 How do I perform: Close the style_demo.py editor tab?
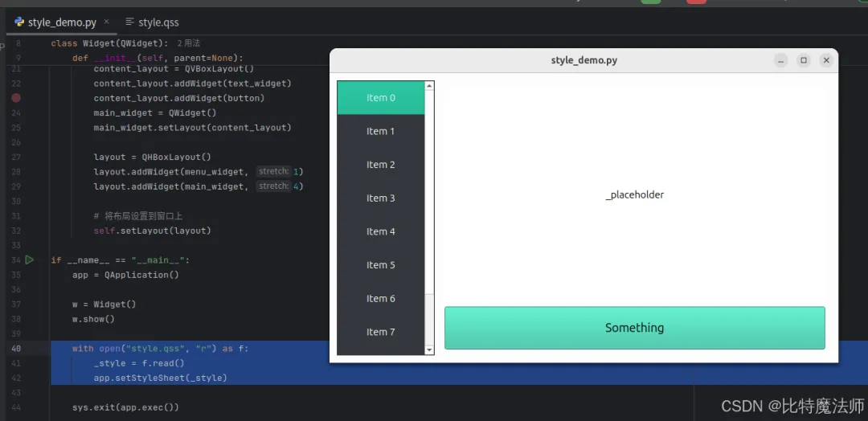pyautogui.click(x=107, y=22)
